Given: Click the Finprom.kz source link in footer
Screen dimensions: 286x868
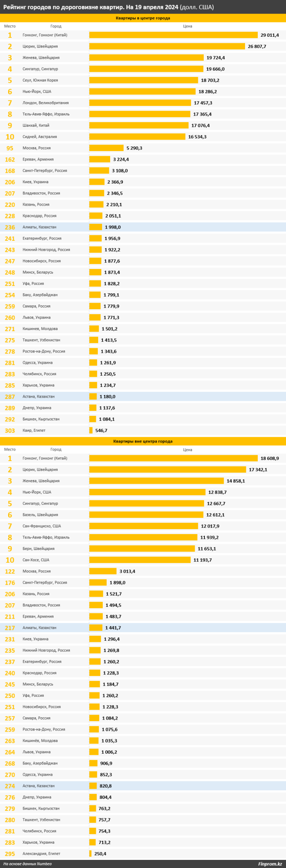Looking at the screenshot, I should pos(270,864).
